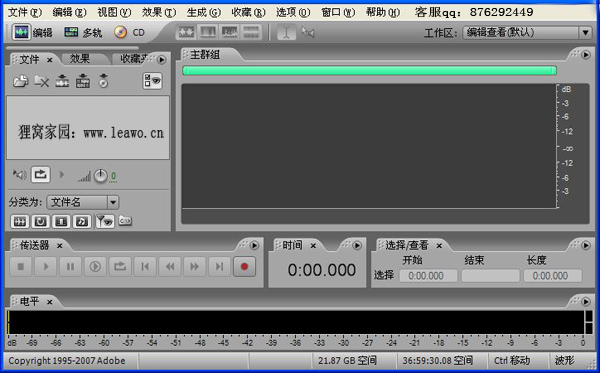Open the 文件 menu
600x373 pixels.
click(x=25, y=13)
